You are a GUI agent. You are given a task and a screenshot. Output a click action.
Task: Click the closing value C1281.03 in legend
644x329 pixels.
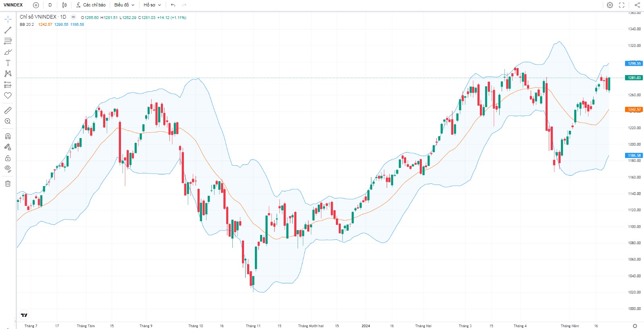pos(147,17)
